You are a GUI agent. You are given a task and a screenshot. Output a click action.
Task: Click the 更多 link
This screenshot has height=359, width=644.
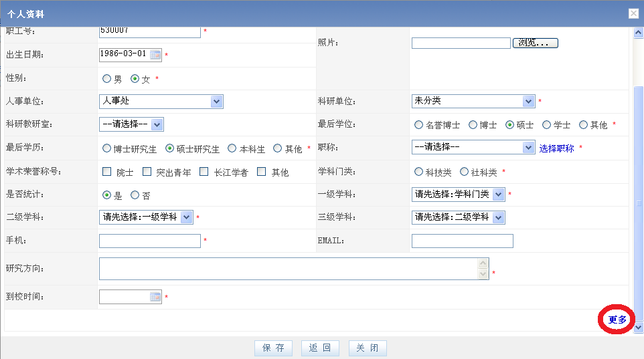pyautogui.click(x=617, y=320)
